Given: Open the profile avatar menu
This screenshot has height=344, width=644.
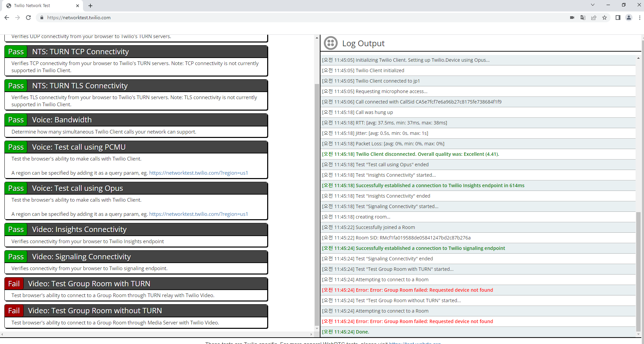Looking at the screenshot, I should click(629, 18).
